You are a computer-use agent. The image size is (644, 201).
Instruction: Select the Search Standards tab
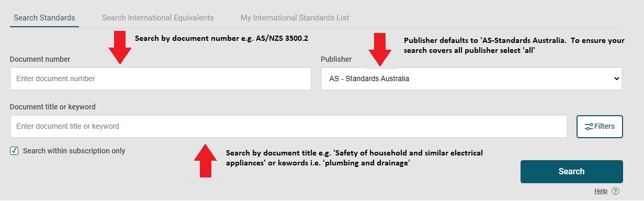[x=44, y=18]
